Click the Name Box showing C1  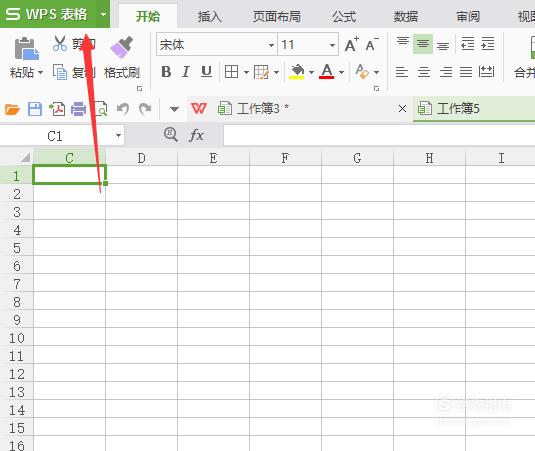click(x=55, y=136)
